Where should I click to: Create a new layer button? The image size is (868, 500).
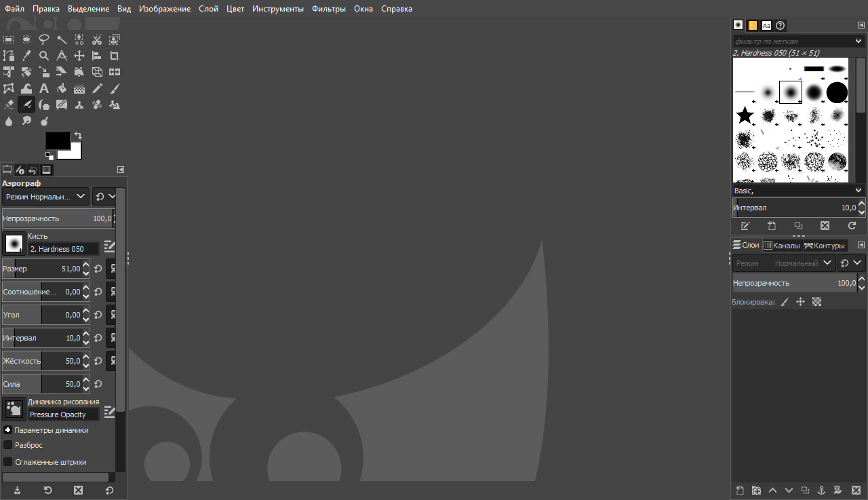(740, 490)
